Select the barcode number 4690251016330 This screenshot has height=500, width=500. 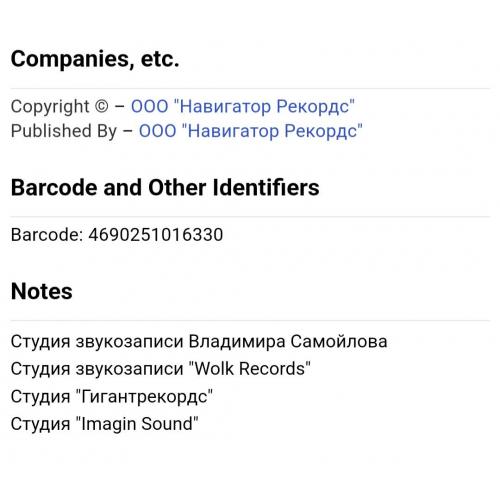click(156, 235)
